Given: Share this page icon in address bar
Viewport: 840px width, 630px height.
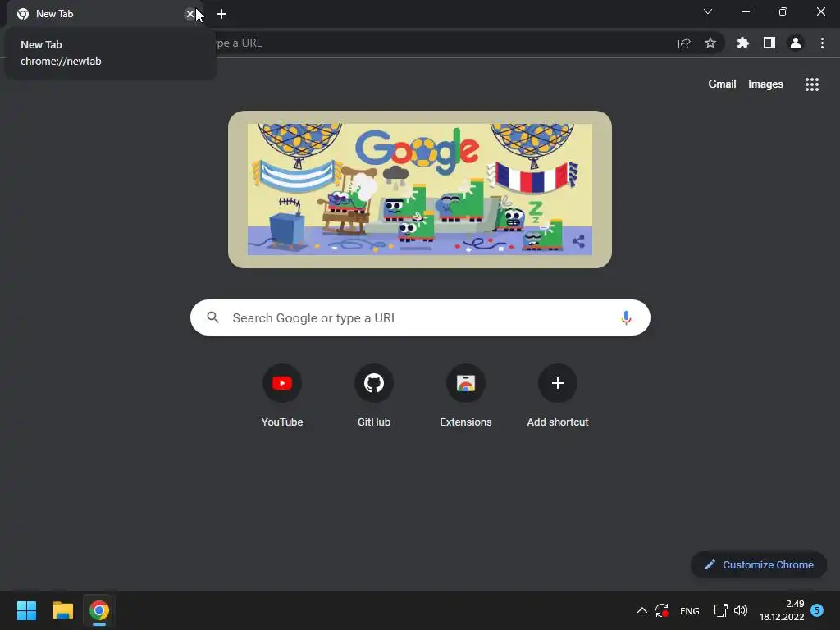Looking at the screenshot, I should 684,43.
